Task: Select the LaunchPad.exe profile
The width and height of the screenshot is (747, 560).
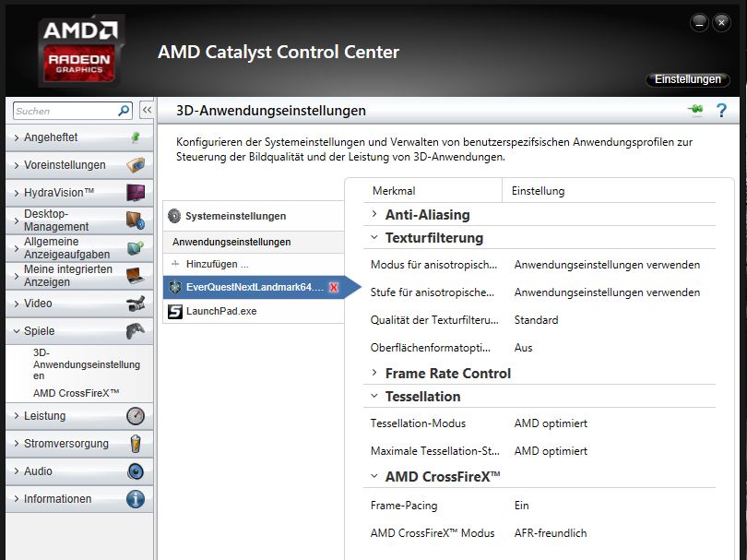Action: click(253, 311)
